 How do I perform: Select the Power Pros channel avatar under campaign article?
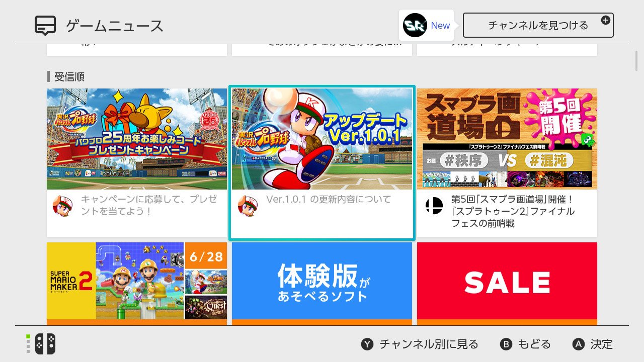click(63, 205)
